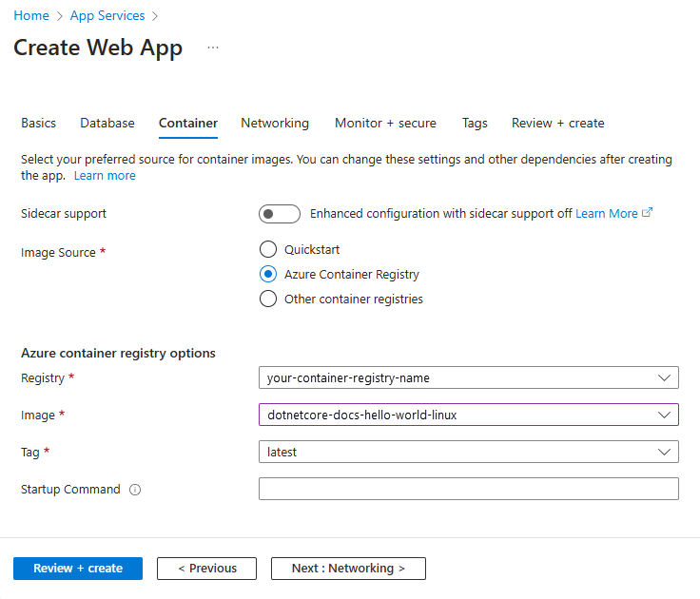
Task: Open the App Services breadcrumb link
Action: coord(107,15)
